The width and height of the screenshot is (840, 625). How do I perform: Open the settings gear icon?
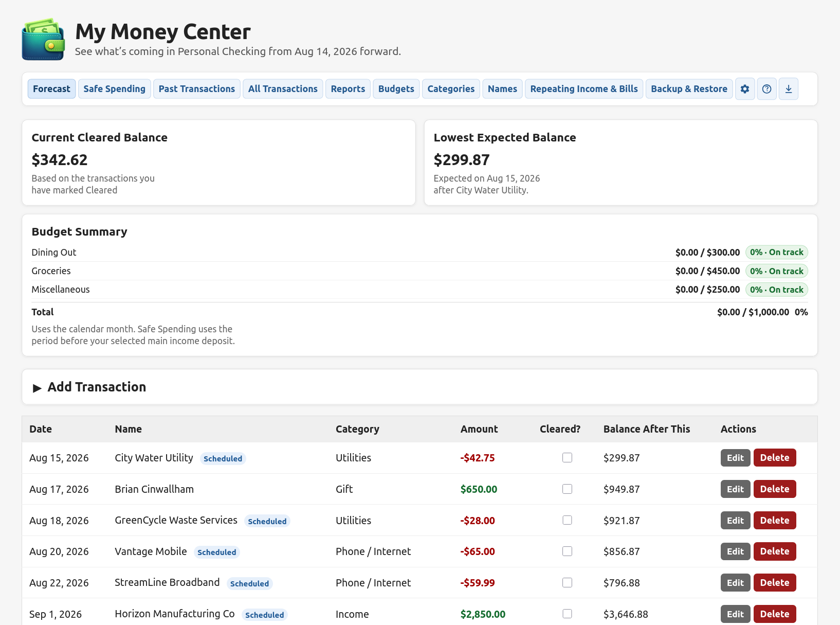coord(745,89)
